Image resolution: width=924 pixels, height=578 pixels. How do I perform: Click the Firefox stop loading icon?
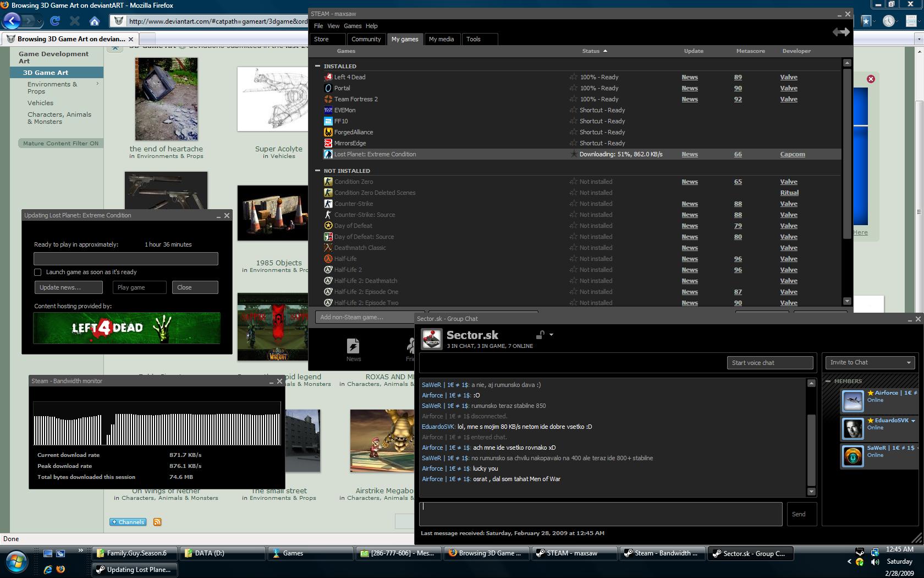75,21
